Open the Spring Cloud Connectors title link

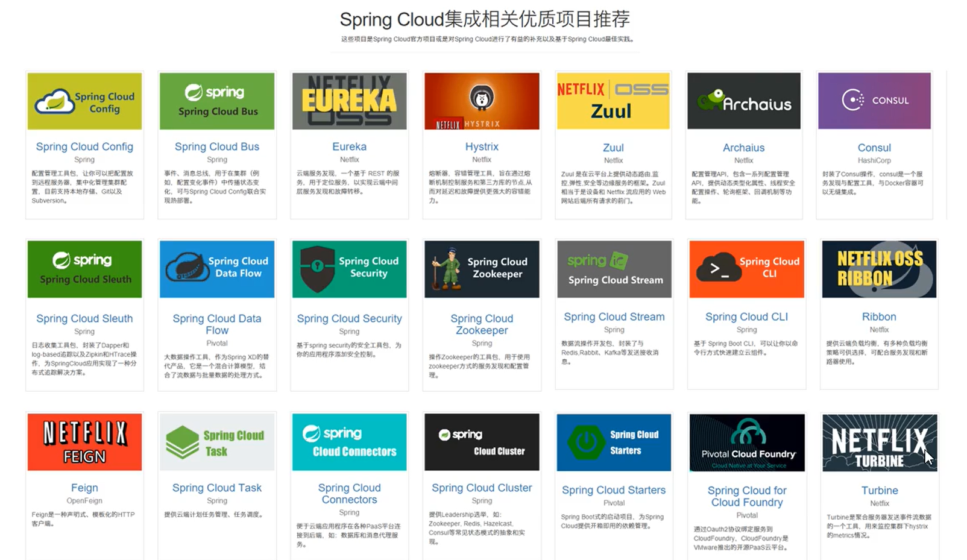click(x=350, y=494)
